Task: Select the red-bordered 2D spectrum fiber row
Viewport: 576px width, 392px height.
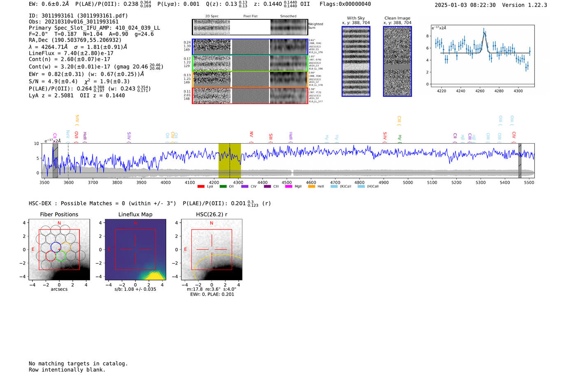Action: pos(250,96)
